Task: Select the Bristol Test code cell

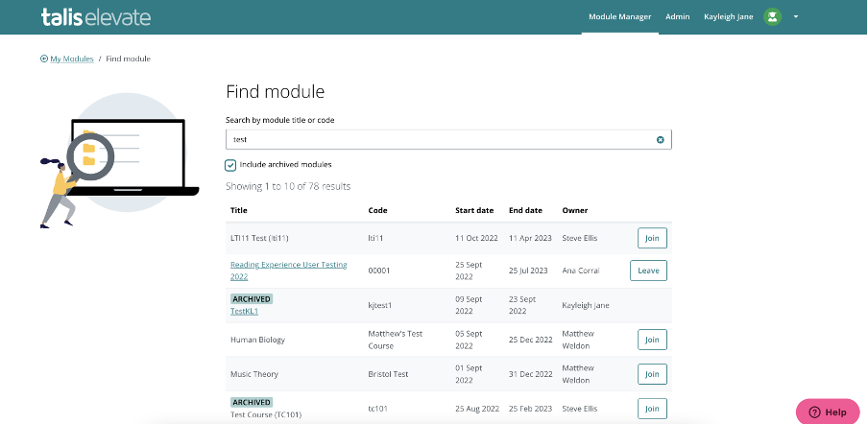Action: [x=388, y=374]
